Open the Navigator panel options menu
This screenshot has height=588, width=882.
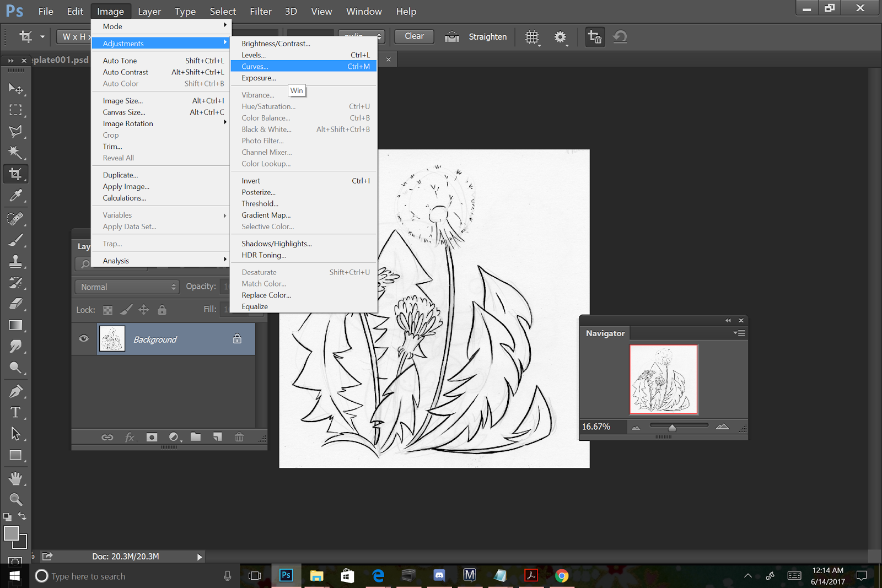[739, 333]
